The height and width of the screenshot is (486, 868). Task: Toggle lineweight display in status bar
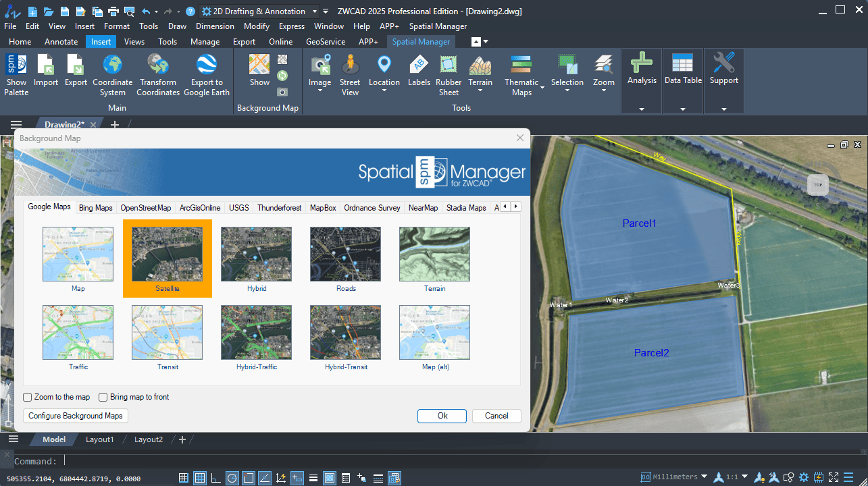coord(313,478)
